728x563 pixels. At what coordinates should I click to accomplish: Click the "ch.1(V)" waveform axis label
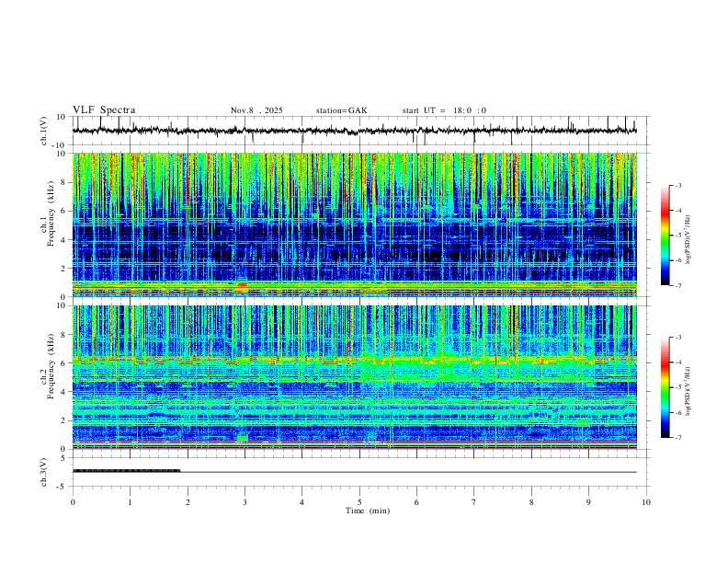point(44,131)
